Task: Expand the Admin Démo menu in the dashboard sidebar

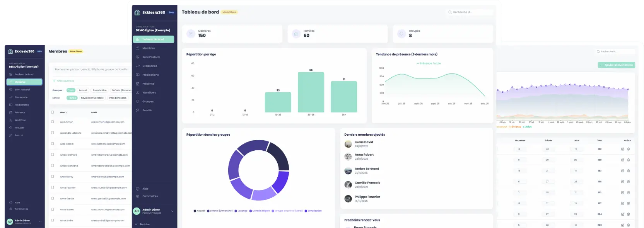Action: [172, 211]
